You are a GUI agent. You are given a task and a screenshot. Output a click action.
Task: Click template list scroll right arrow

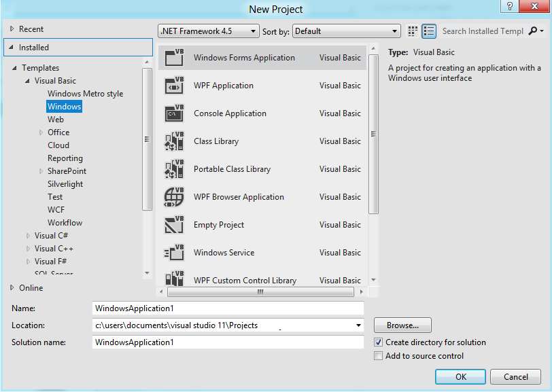[x=361, y=291]
